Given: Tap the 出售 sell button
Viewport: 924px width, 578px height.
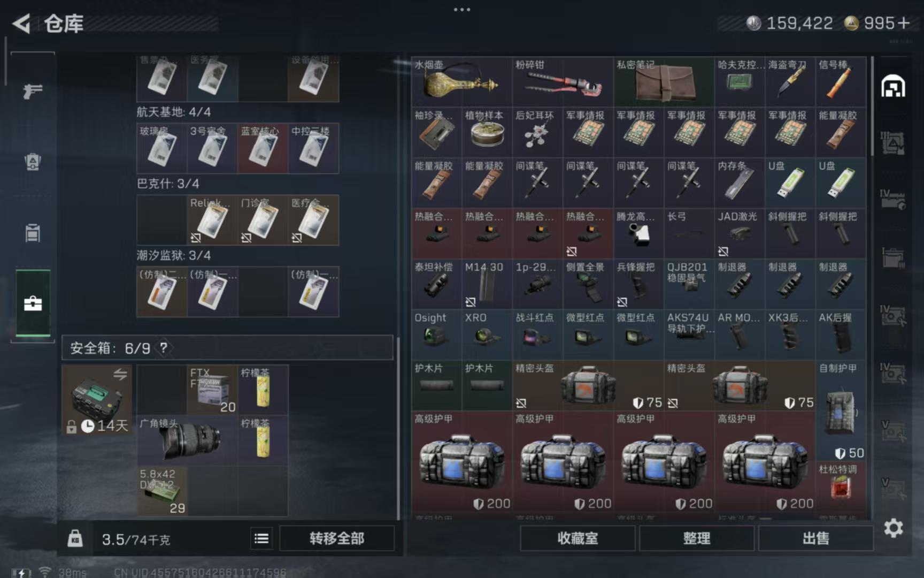Looking at the screenshot, I should (816, 538).
